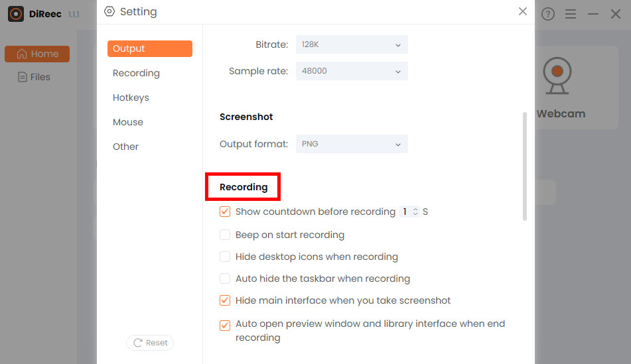Open the Bitrate dropdown
Image resolution: width=631 pixels, height=364 pixels.
352,45
